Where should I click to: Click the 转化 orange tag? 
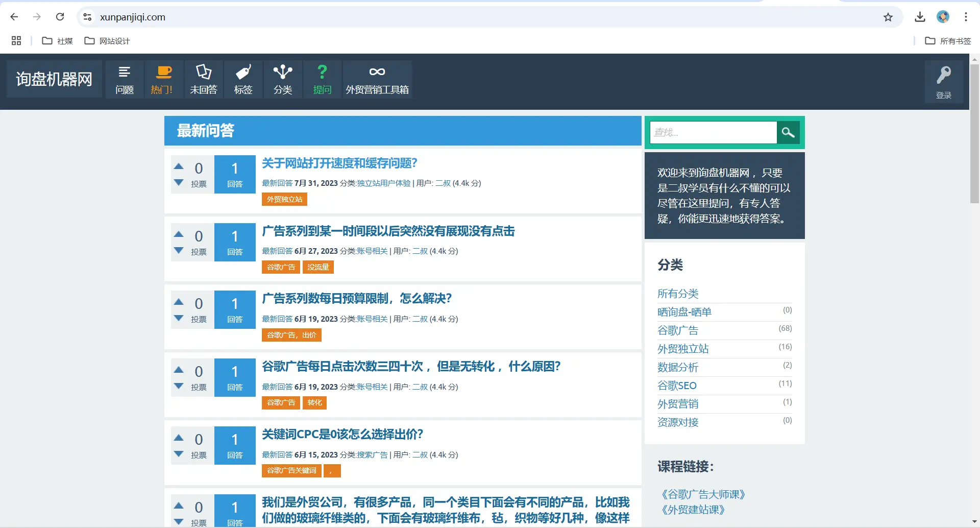[314, 403]
